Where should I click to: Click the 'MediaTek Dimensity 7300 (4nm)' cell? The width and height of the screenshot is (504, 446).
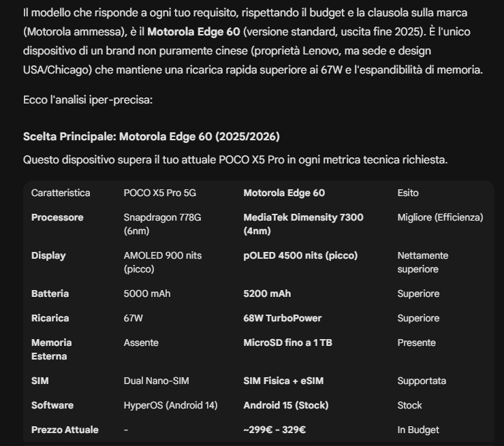(303, 224)
